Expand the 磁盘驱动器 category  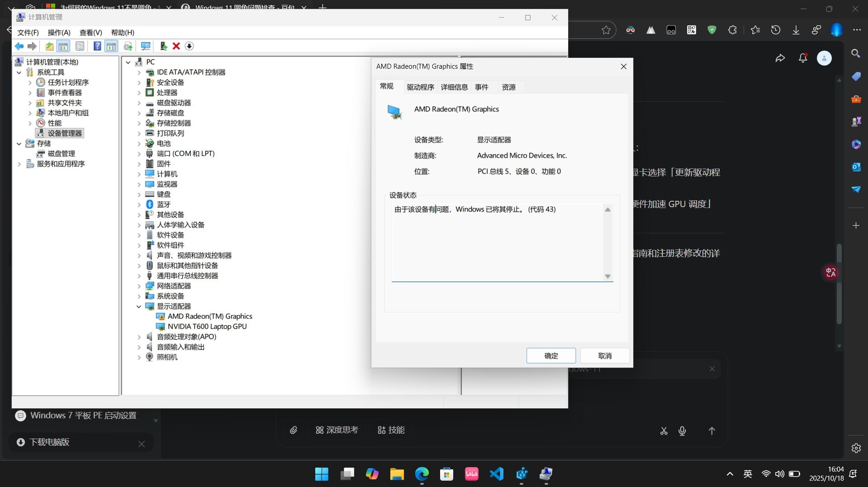139,103
